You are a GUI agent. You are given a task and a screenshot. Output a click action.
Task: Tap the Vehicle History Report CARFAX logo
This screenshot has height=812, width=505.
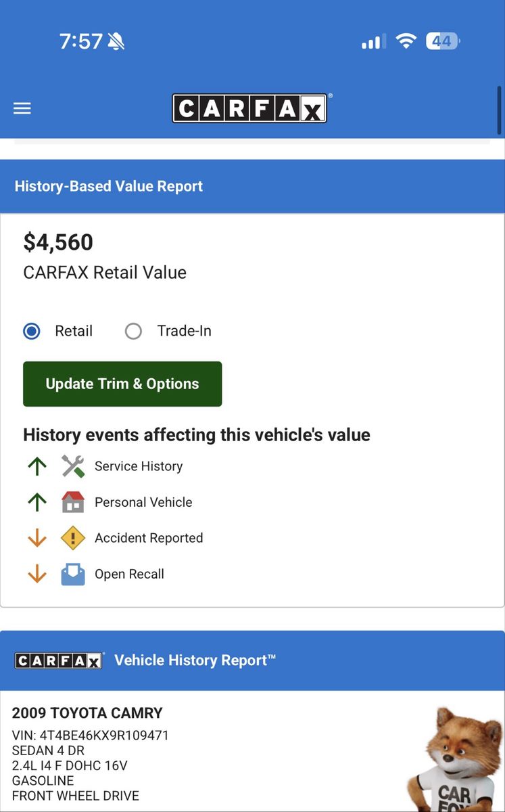59,660
